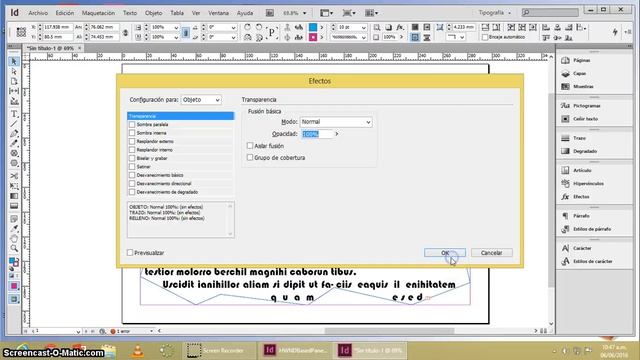Open the stroke weight dropdown
Viewport: 640px width, 360px height.
click(363, 27)
